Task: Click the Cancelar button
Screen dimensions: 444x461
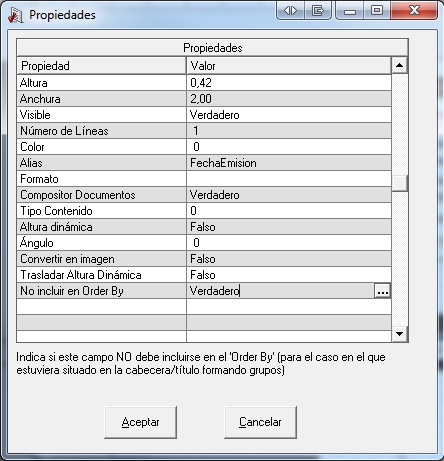Action: tap(260, 422)
